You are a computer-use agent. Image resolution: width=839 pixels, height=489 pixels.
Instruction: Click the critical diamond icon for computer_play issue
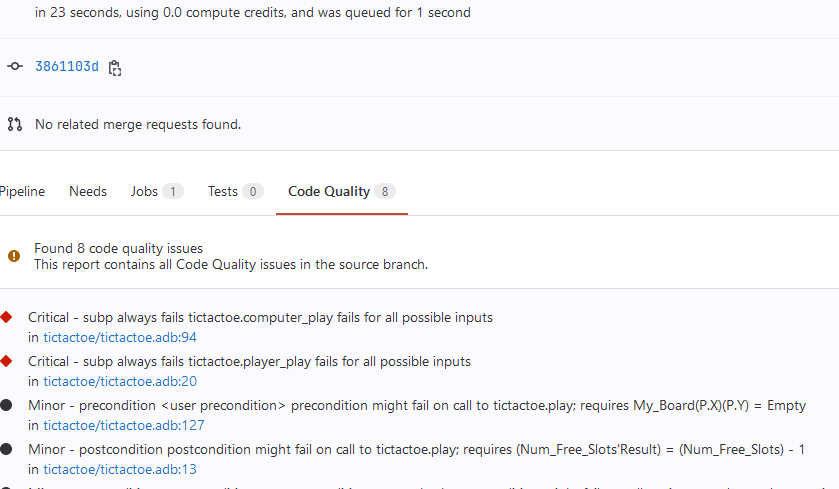(x=6, y=317)
